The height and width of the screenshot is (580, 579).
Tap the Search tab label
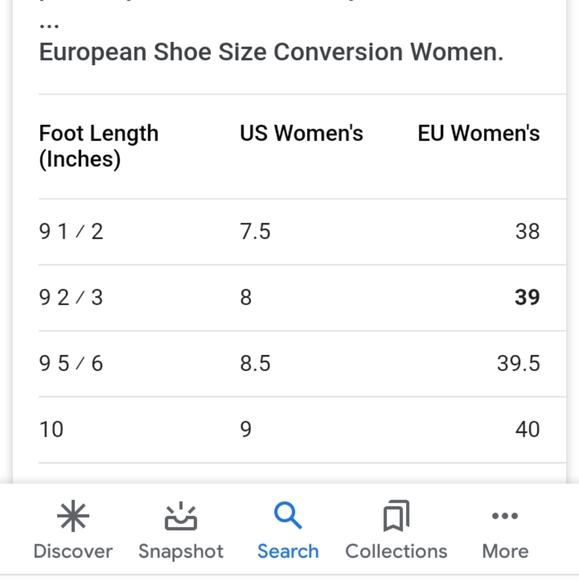click(x=288, y=552)
